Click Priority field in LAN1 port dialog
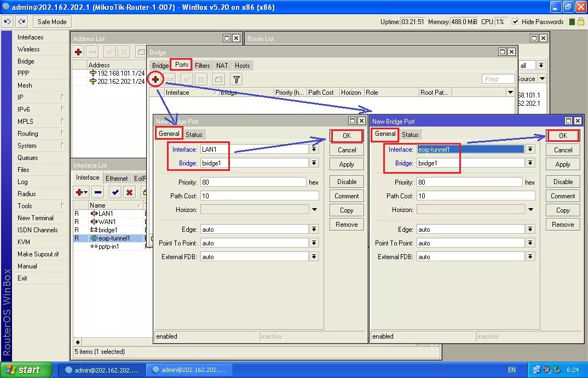This screenshot has height=378, width=588. click(253, 182)
